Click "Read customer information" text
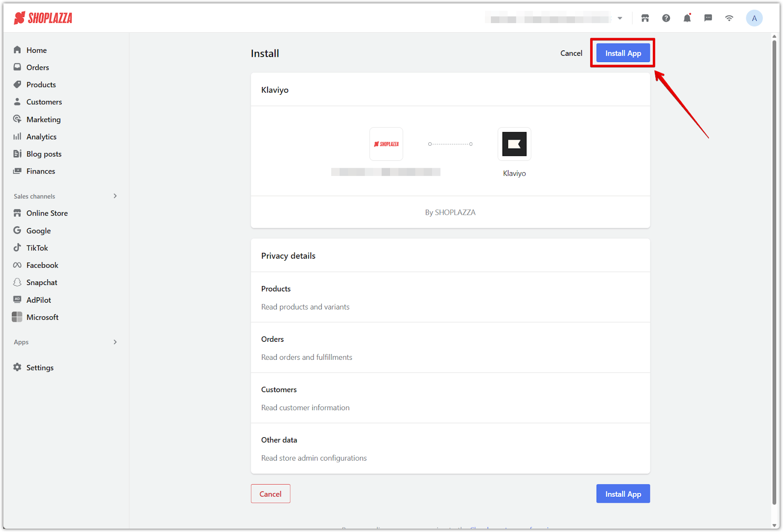783x532 pixels. (x=305, y=407)
